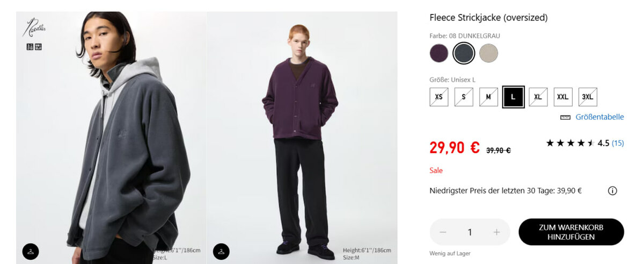Click the ruler icon beside Größentabelle

tap(565, 117)
